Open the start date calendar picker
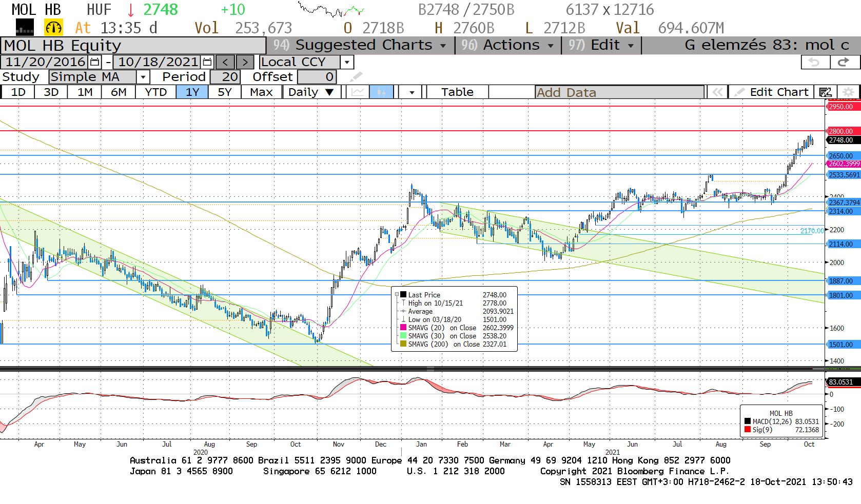Screen dimensions: 861x504 pyautogui.click(x=95, y=62)
